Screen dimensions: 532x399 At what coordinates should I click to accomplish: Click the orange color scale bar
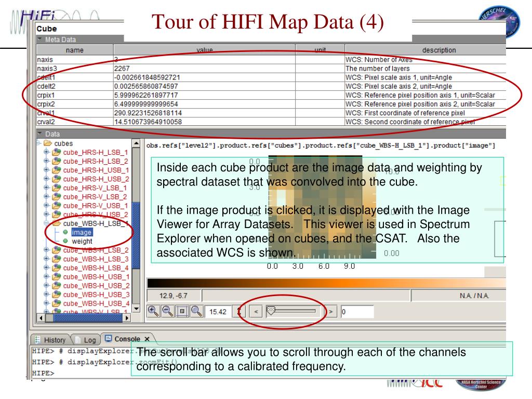(326, 283)
